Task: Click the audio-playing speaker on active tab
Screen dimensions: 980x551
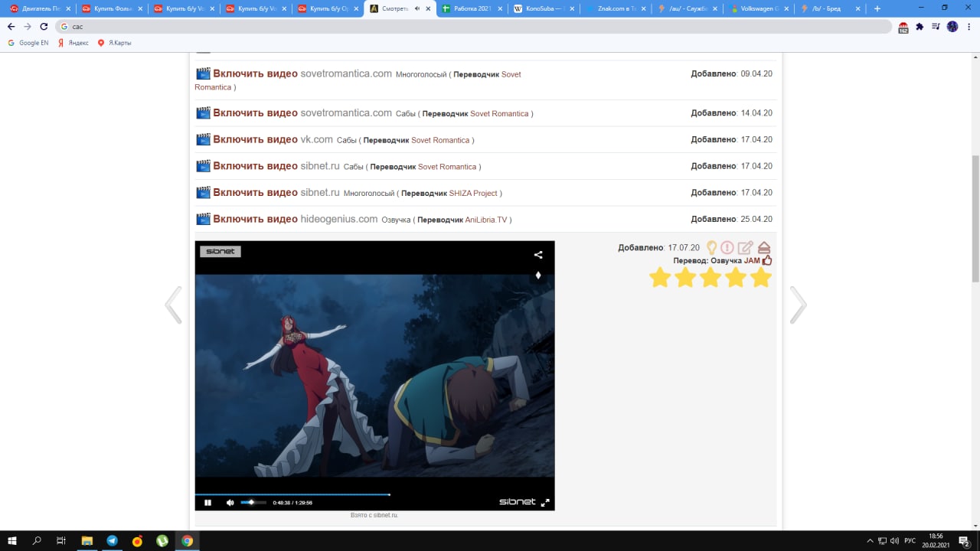Action: point(416,8)
